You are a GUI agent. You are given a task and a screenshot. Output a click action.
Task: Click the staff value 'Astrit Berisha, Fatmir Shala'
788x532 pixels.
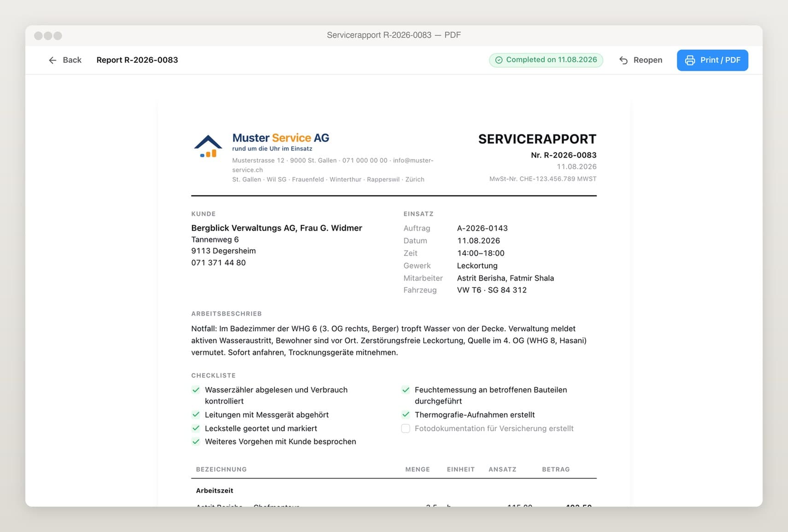click(x=506, y=278)
